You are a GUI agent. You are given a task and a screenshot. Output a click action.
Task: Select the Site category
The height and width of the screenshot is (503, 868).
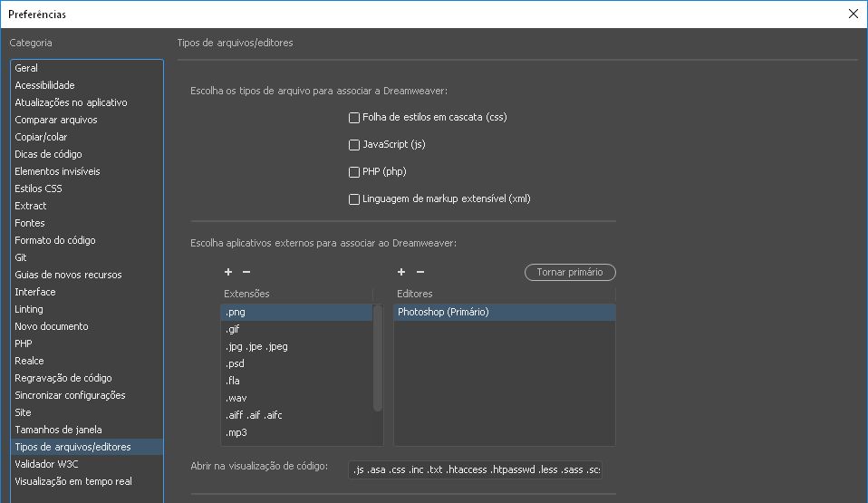[x=87, y=412]
